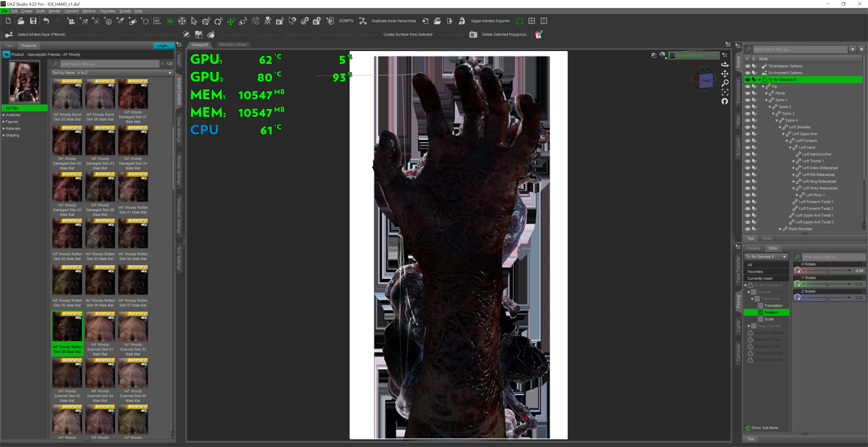Hide the Tonemapper Options node via eye
Viewport: 868px width, 447px height.
pos(747,66)
